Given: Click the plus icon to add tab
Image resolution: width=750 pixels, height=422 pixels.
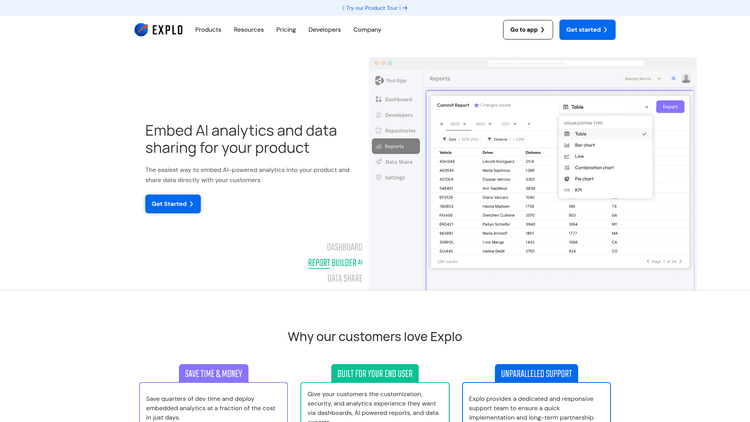Looking at the screenshot, I should coord(441,124).
